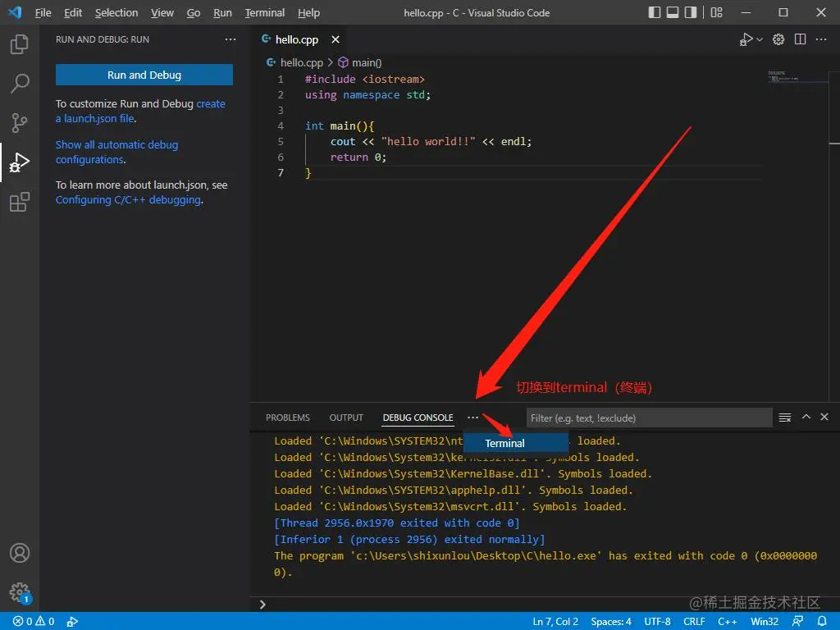Toggle primary side bar layout icon
The width and height of the screenshot is (840, 630).
click(x=654, y=12)
